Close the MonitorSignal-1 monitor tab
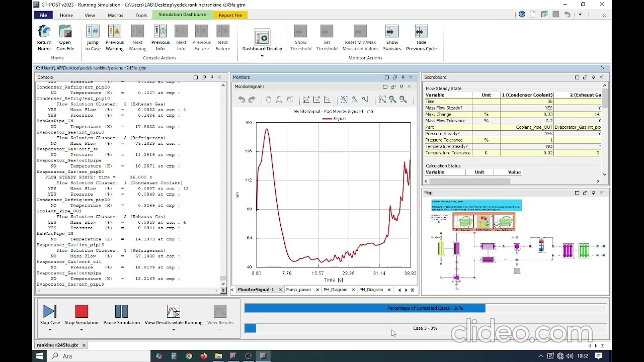 coord(280,290)
